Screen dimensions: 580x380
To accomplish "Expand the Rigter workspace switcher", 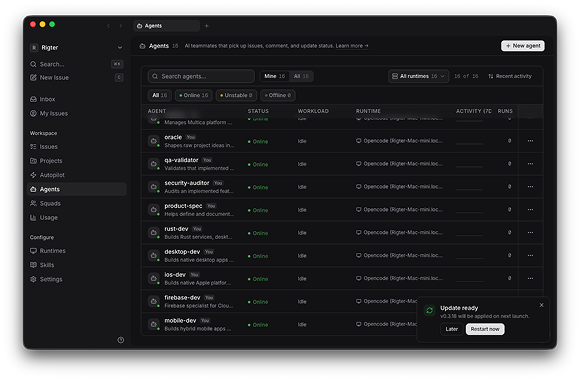I will click(77, 47).
